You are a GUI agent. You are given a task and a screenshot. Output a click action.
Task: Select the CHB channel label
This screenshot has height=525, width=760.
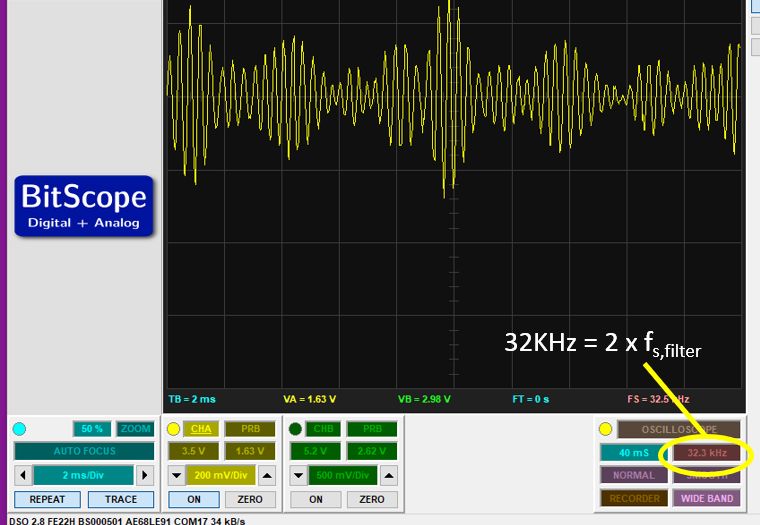pyautogui.click(x=323, y=429)
